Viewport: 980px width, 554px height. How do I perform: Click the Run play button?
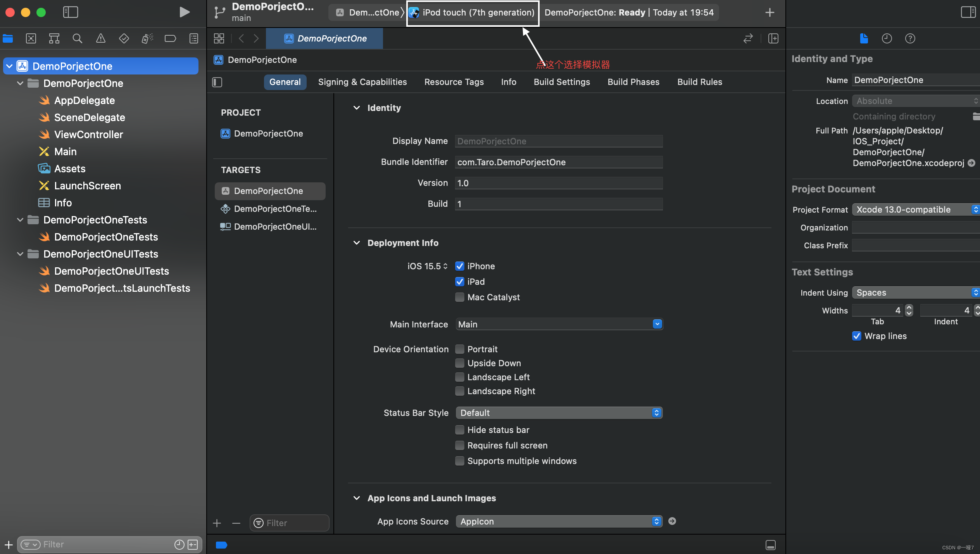click(185, 12)
